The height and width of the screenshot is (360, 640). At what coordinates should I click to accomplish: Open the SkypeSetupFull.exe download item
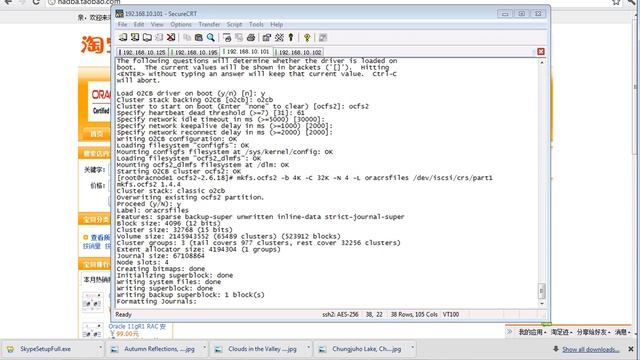pyautogui.click(x=46, y=349)
